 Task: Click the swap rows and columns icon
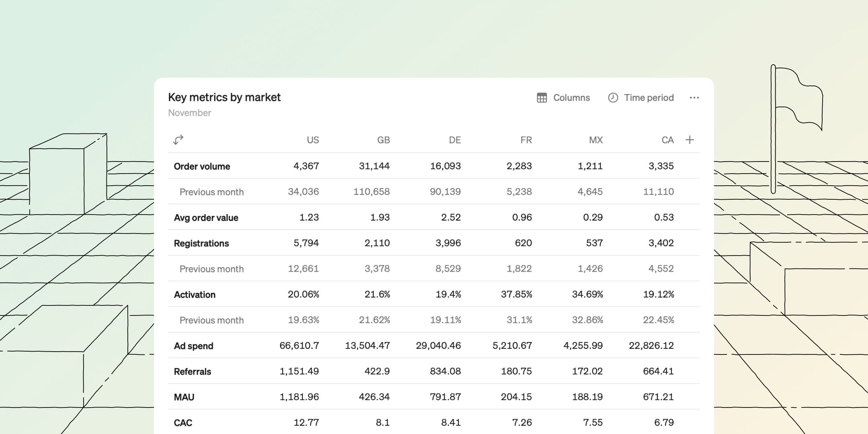[178, 139]
